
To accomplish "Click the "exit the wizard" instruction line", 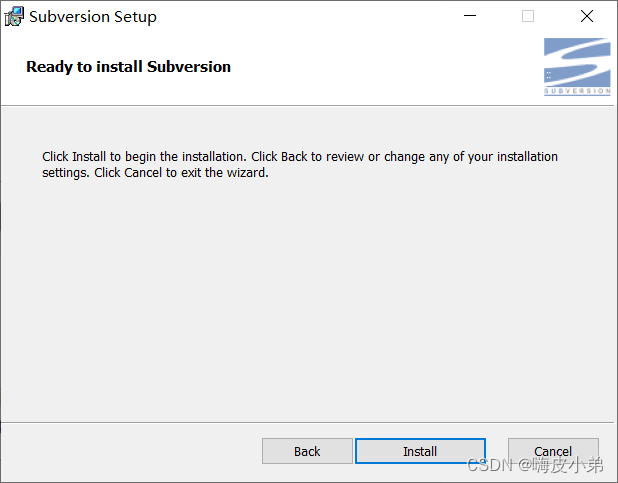I will pyautogui.click(x=155, y=172).
